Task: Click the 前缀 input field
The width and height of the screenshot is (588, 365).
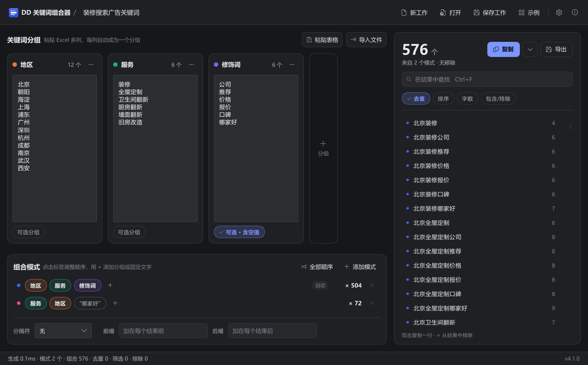Action: pyautogui.click(x=163, y=331)
